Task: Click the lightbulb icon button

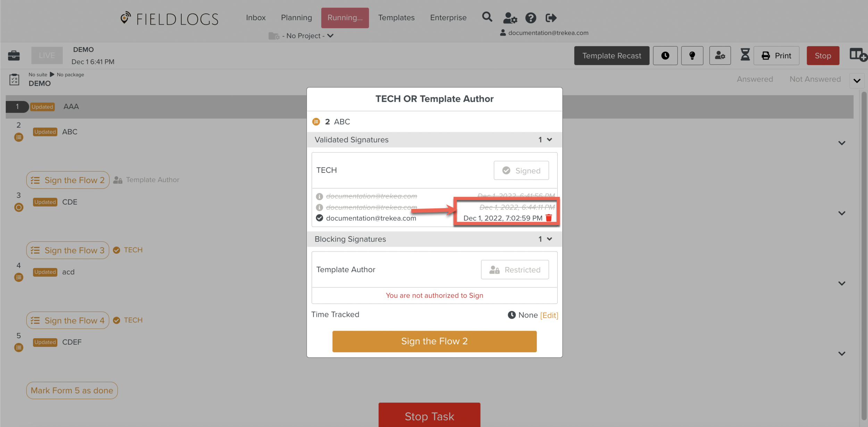Action: click(x=692, y=56)
